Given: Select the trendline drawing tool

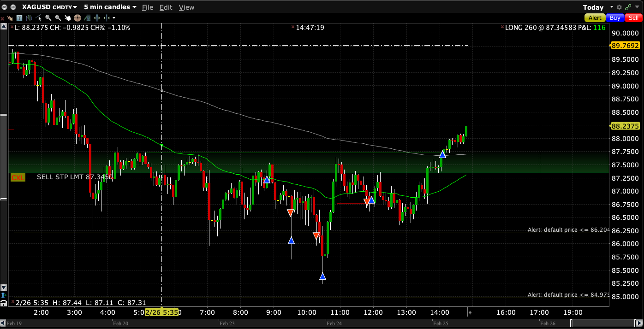Looking at the screenshot, I should click(39, 18).
